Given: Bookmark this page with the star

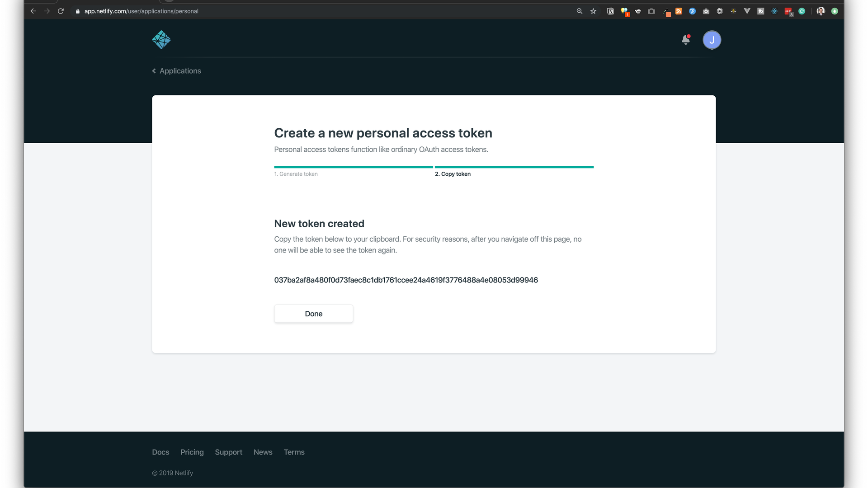Looking at the screenshot, I should [593, 11].
